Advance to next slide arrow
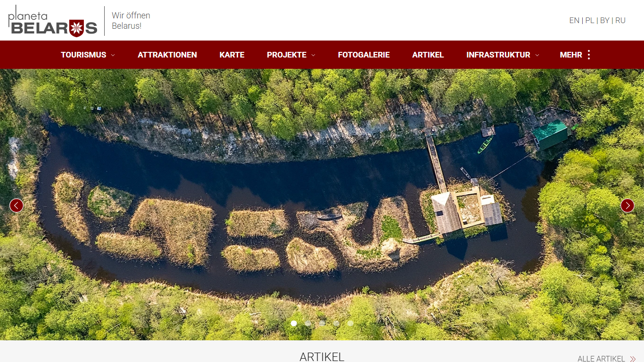The width and height of the screenshot is (644, 362). point(627,206)
